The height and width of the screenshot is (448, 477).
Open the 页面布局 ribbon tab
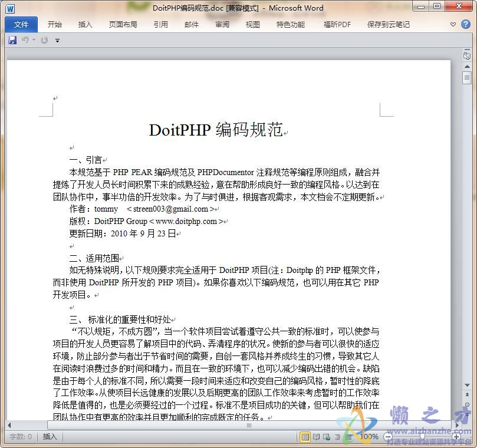pyautogui.click(x=123, y=24)
